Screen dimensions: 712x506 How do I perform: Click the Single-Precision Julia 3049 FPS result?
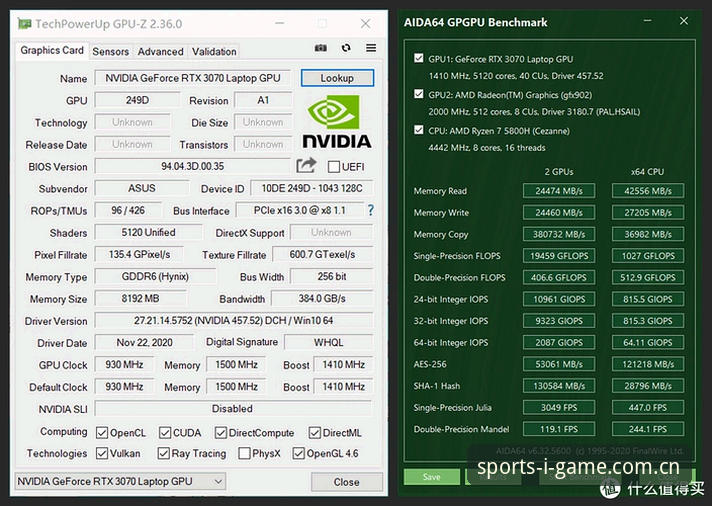(x=559, y=407)
